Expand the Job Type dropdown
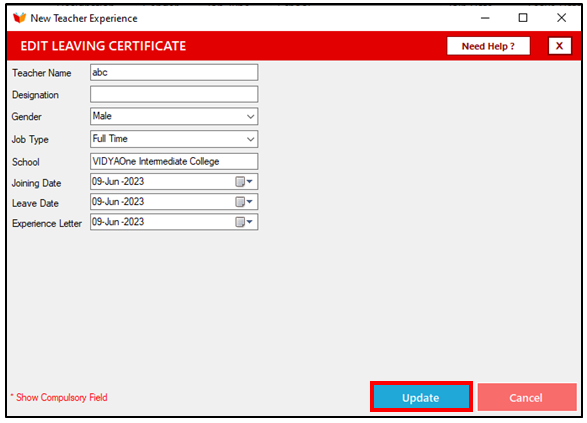 pos(250,139)
